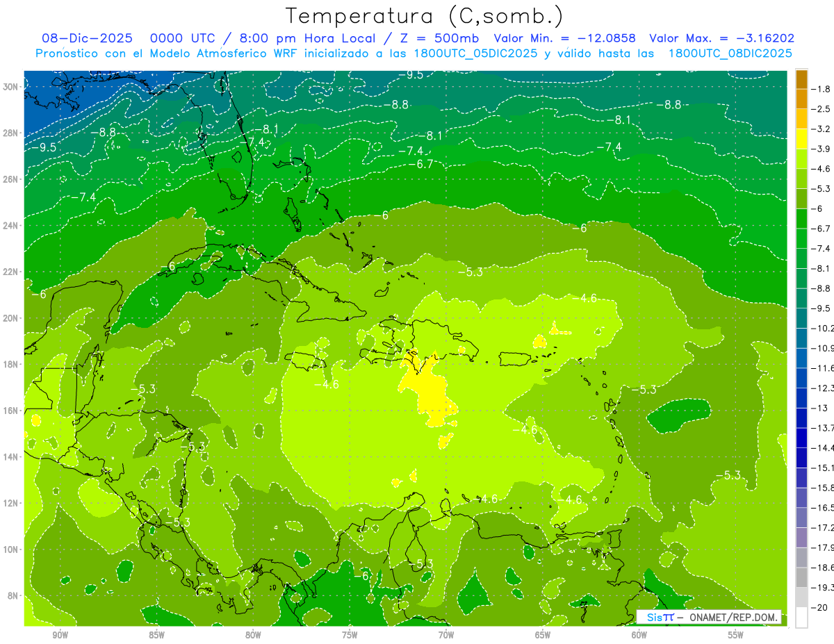Click the colorbar legend value "-16.5"
The height and width of the screenshot is (644, 834).
pyautogui.click(x=822, y=508)
